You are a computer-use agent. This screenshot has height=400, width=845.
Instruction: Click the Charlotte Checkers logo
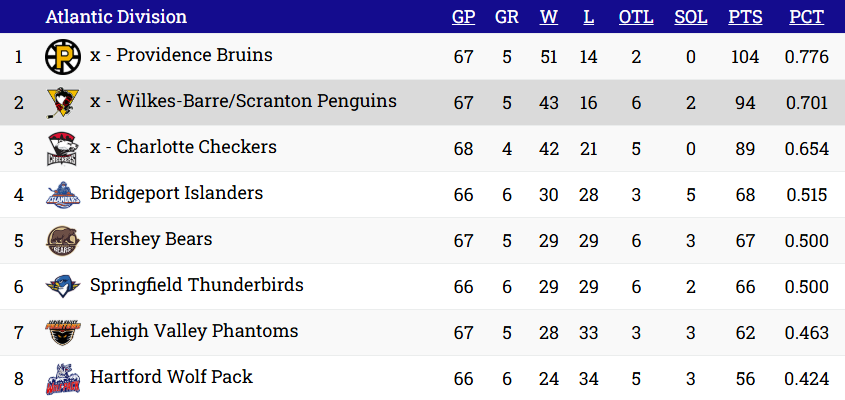point(63,149)
